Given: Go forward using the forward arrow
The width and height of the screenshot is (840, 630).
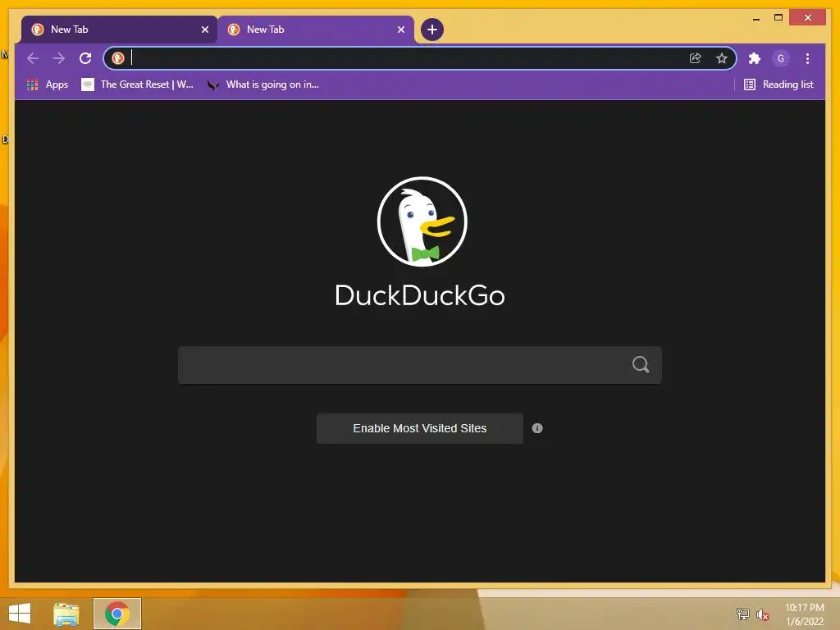Looking at the screenshot, I should pos(59,58).
